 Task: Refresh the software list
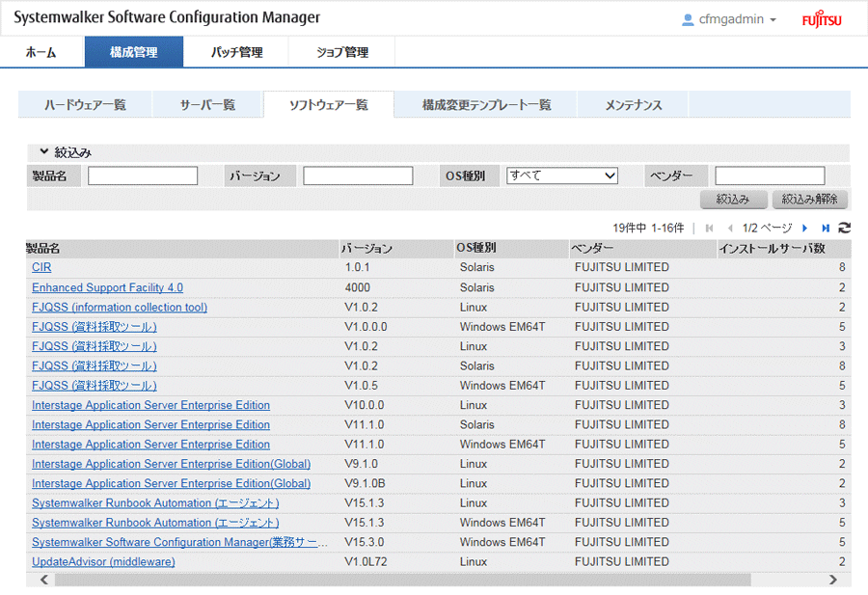(x=844, y=228)
